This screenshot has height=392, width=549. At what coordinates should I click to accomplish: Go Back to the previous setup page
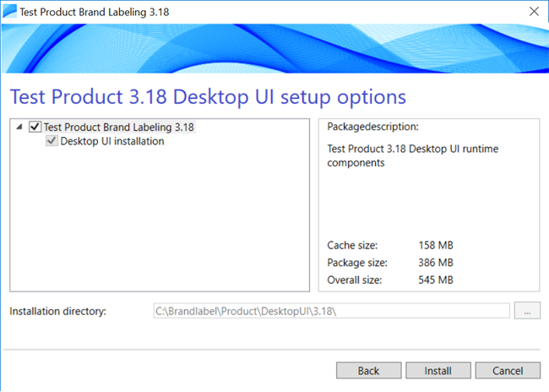pyautogui.click(x=369, y=371)
